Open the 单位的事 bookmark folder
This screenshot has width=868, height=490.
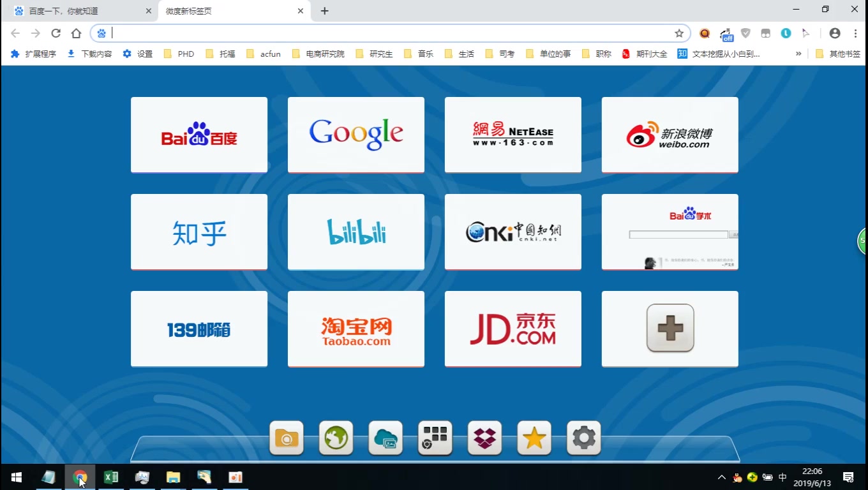tap(548, 54)
